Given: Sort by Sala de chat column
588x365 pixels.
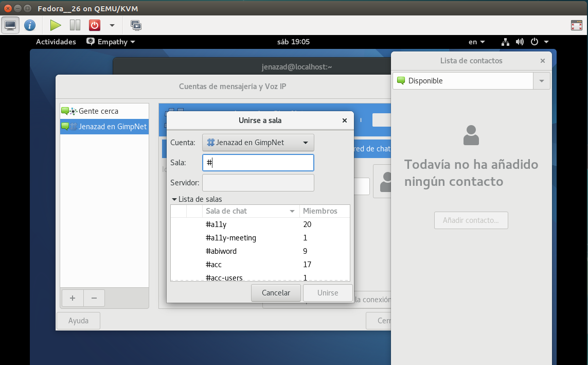Looking at the screenshot, I should (250, 211).
